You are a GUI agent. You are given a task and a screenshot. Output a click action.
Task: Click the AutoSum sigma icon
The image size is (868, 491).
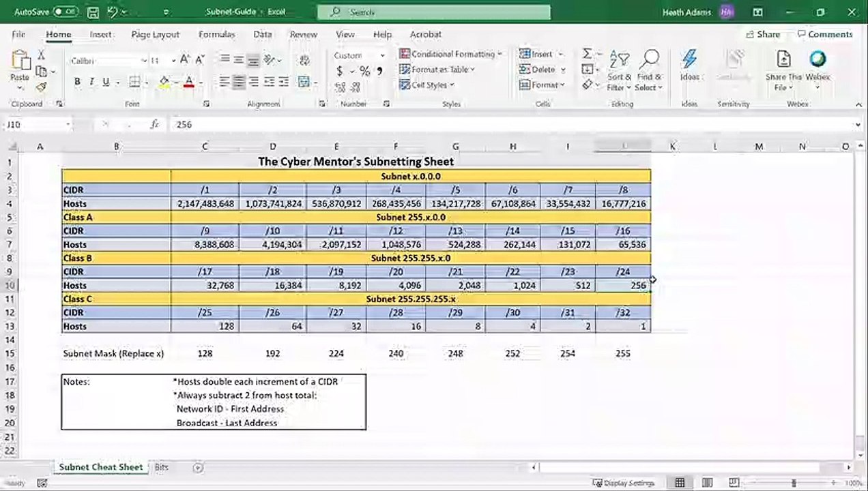pyautogui.click(x=587, y=54)
